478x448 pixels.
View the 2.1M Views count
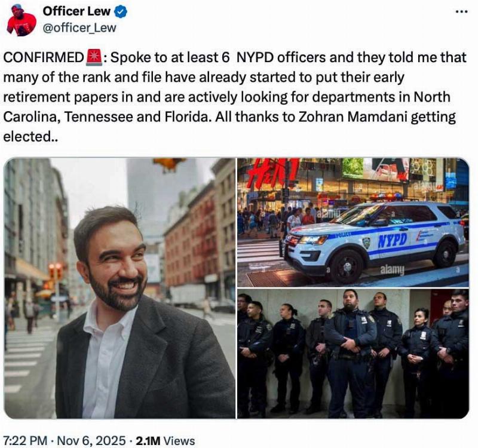[166, 441]
